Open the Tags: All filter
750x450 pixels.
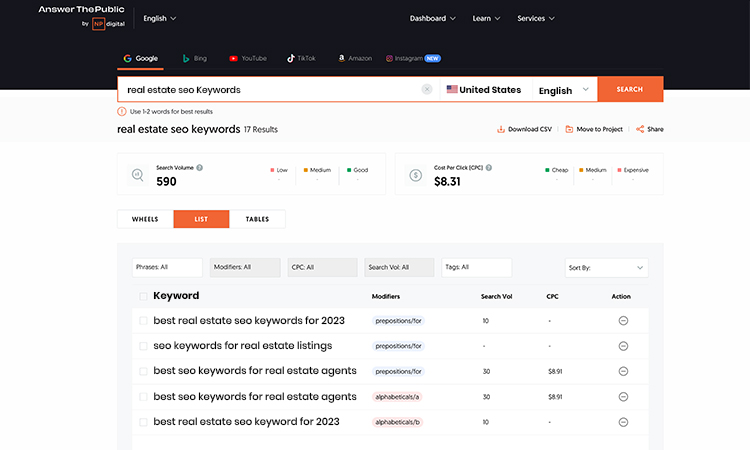(476, 267)
